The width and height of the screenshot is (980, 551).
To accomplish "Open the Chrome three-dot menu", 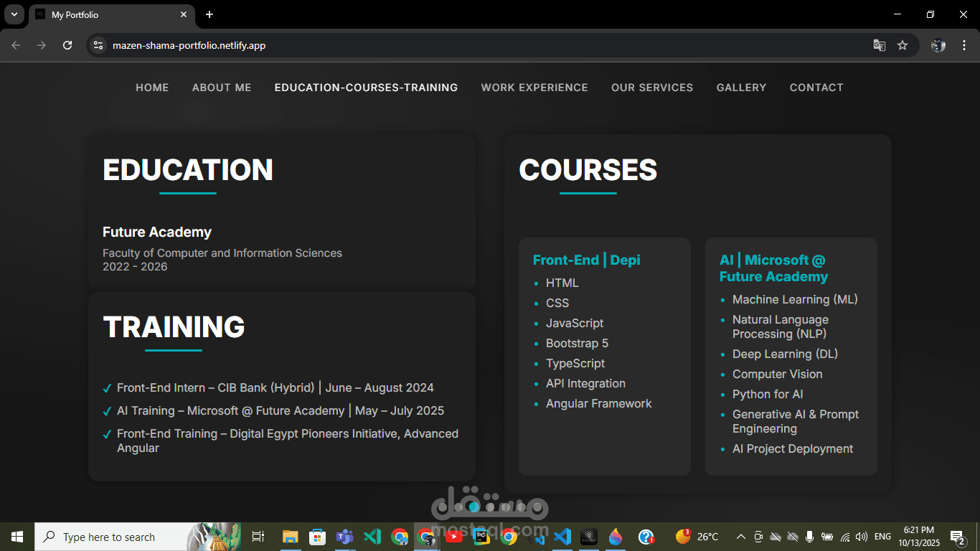I will [963, 45].
